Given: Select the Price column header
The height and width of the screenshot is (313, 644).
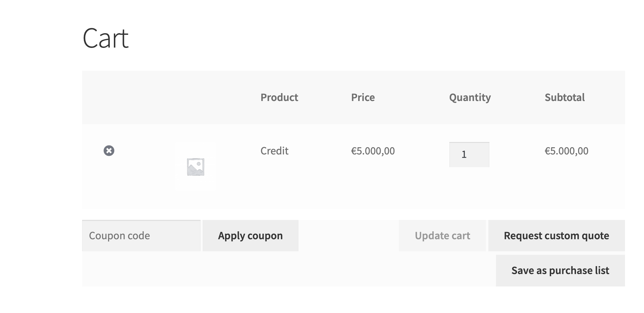Looking at the screenshot, I should click(363, 97).
